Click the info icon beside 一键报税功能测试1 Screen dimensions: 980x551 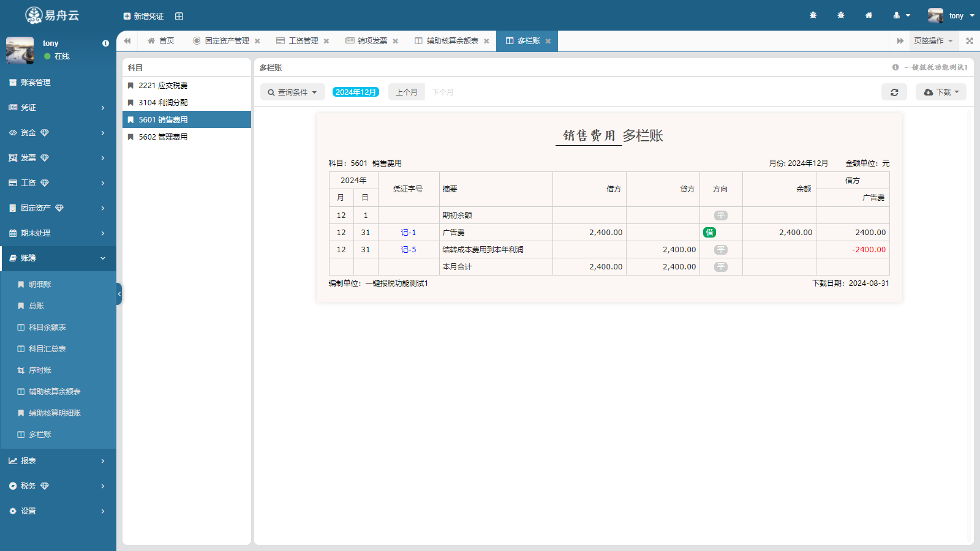(895, 67)
